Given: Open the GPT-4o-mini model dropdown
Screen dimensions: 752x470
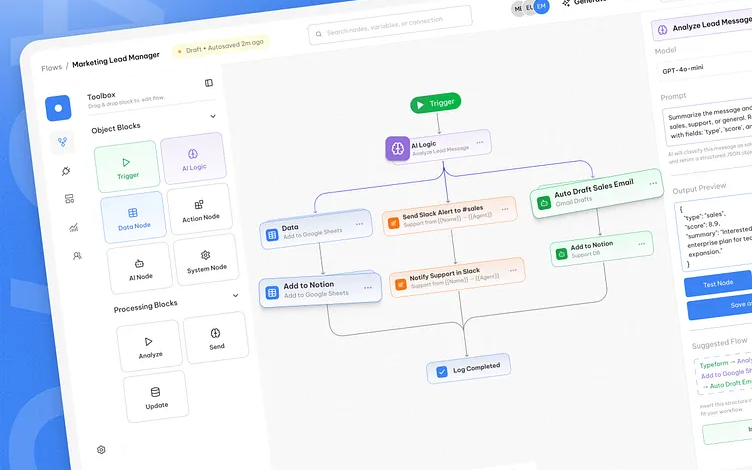Looking at the screenshot, I should (x=705, y=71).
